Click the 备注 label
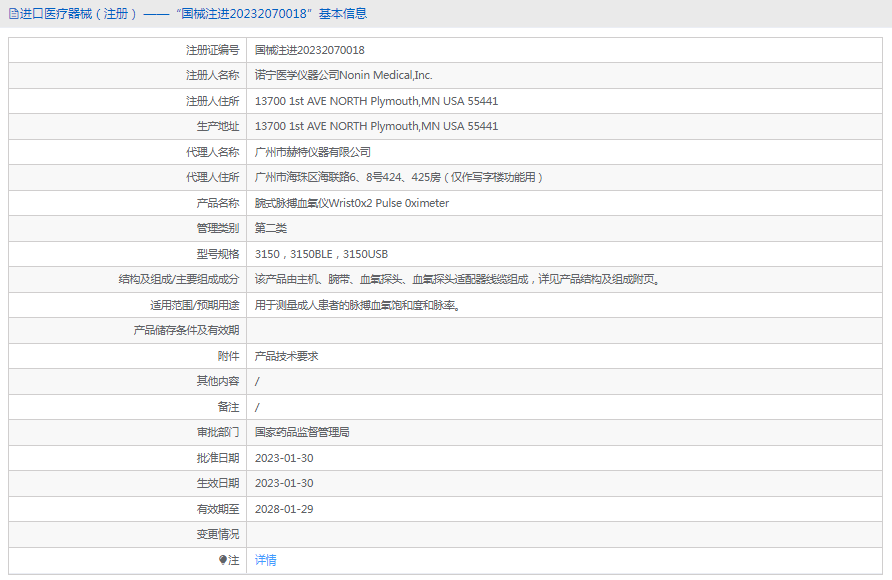Viewport: 892px width, 580px height. click(x=229, y=407)
